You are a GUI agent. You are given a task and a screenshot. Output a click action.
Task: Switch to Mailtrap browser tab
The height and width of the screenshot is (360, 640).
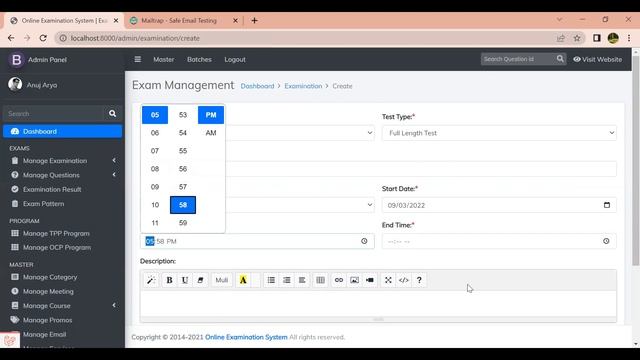tap(184, 20)
